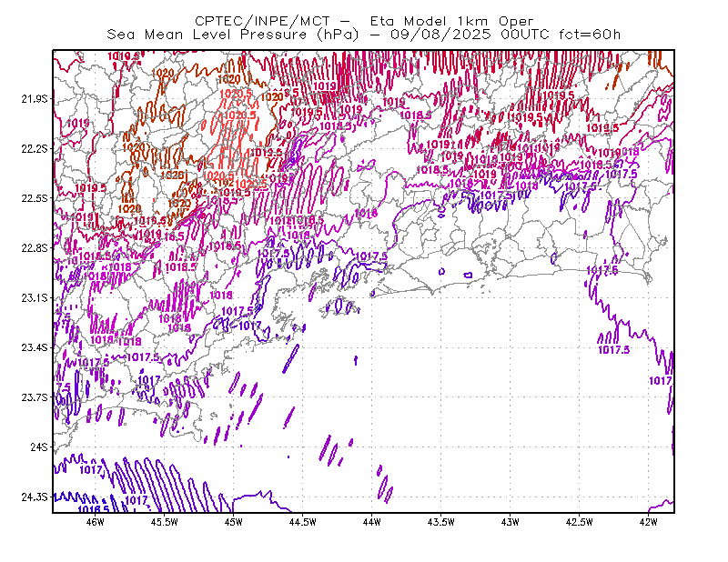Screen dimensions: 728x562
Task: Select the 23.4S latitude axis label
Action: [x=35, y=347]
